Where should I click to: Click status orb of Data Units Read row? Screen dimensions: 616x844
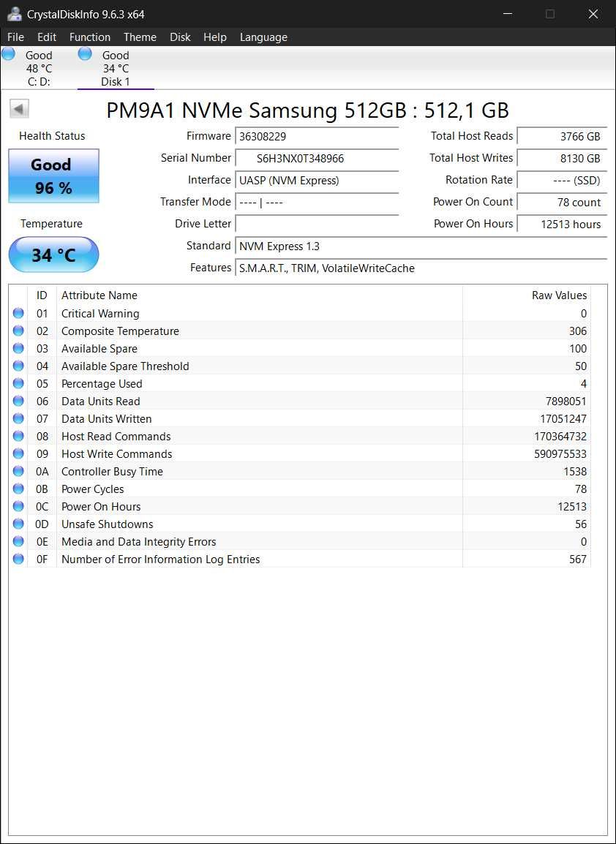coord(18,401)
